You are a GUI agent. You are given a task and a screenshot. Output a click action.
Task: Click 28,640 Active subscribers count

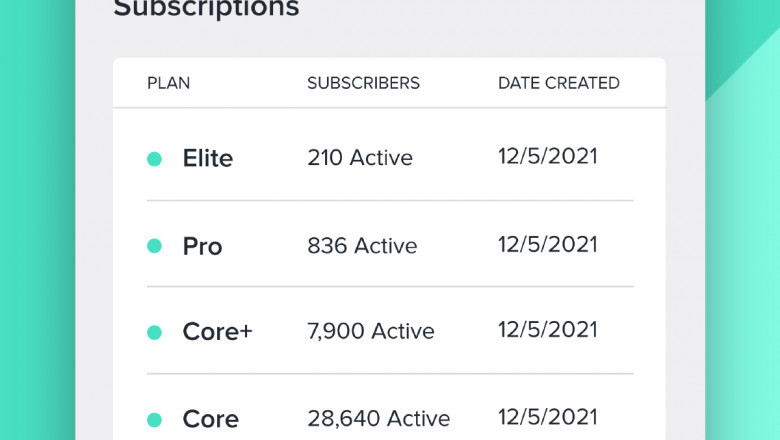click(x=378, y=419)
